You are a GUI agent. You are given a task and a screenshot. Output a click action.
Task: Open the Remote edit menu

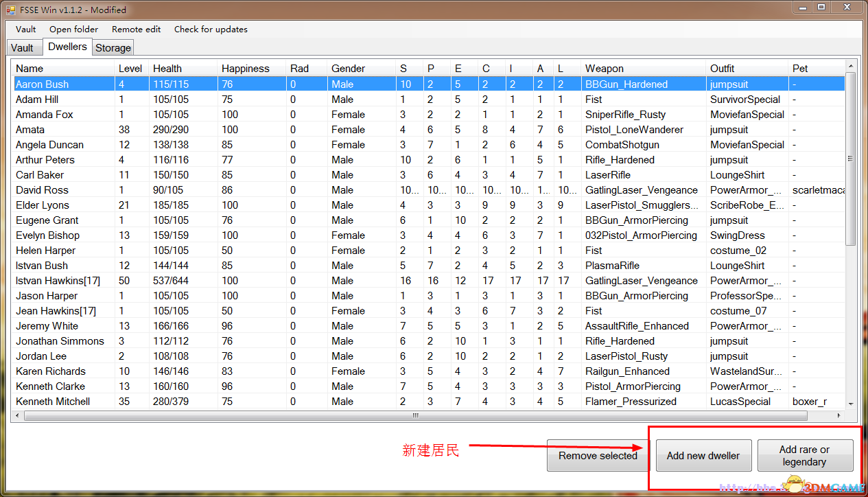(x=136, y=30)
